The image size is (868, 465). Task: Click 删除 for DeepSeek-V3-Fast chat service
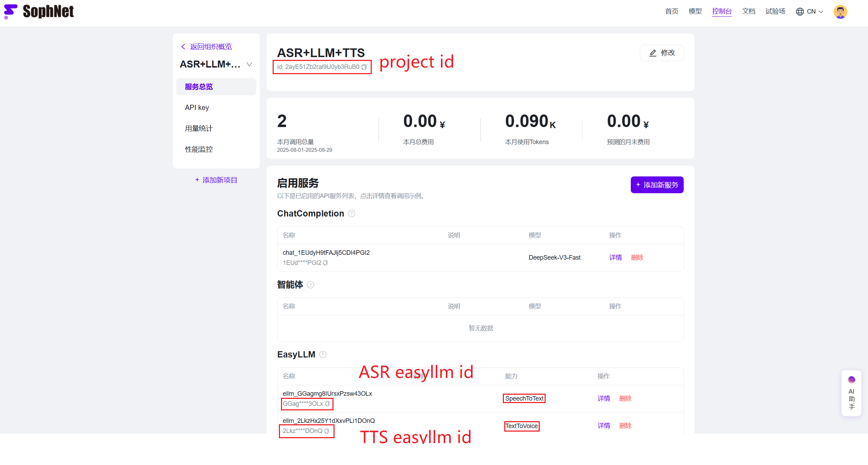(637, 258)
